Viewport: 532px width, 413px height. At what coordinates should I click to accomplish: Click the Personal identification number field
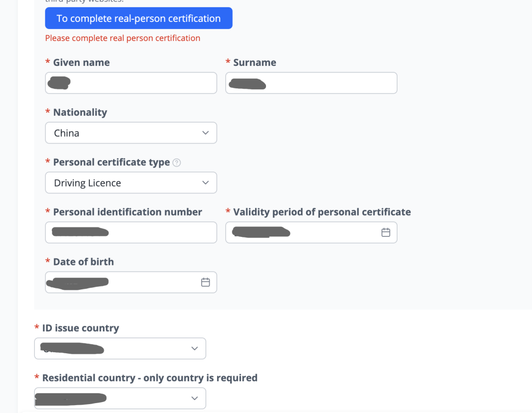tap(131, 232)
